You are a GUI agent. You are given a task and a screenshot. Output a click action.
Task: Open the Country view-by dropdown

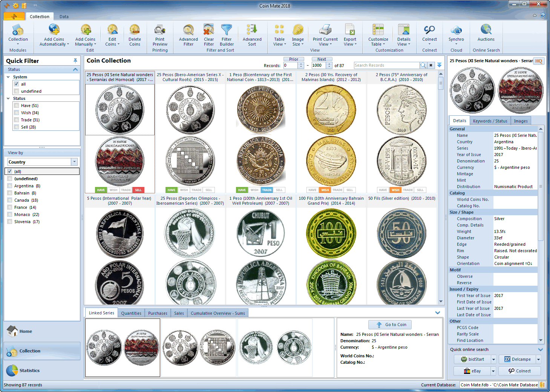pyautogui.click(x=74, y=162)
